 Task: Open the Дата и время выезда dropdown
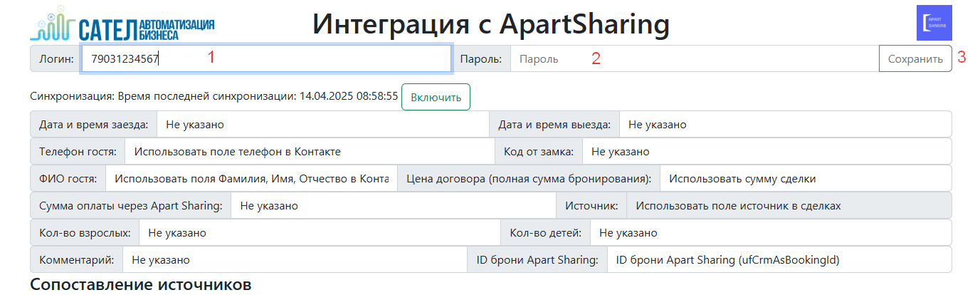785,125
